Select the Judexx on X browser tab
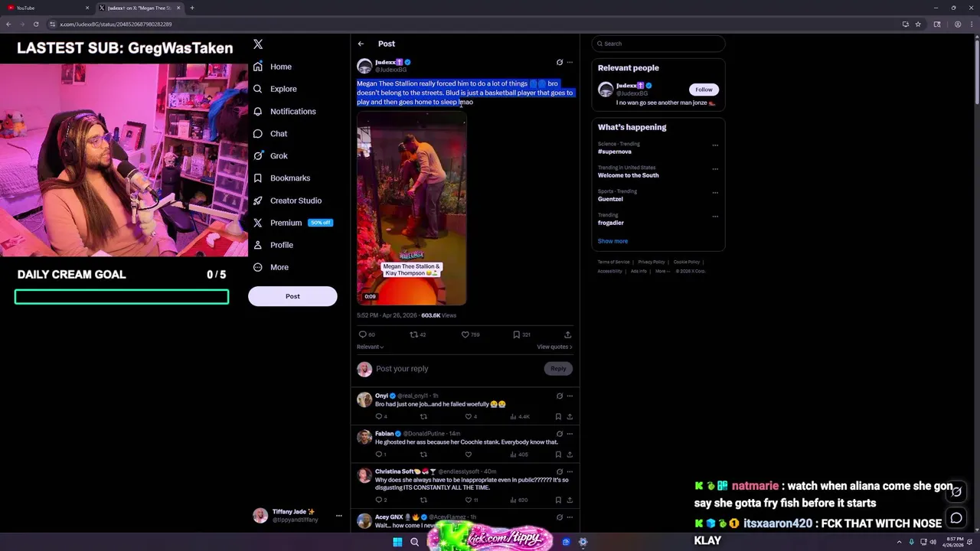The image size is (980, 551). click(139, 8)
